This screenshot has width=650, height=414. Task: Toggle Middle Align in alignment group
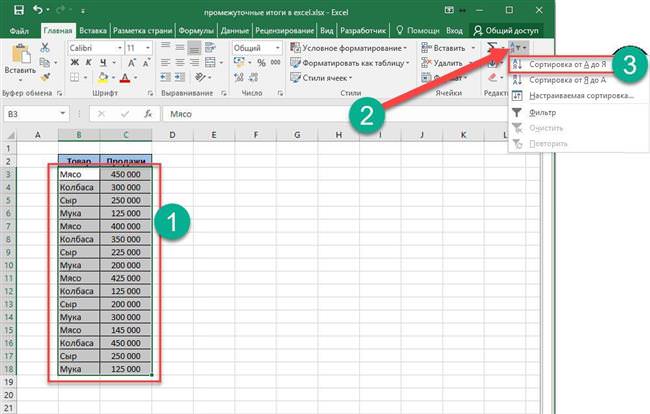coord(180,47)
